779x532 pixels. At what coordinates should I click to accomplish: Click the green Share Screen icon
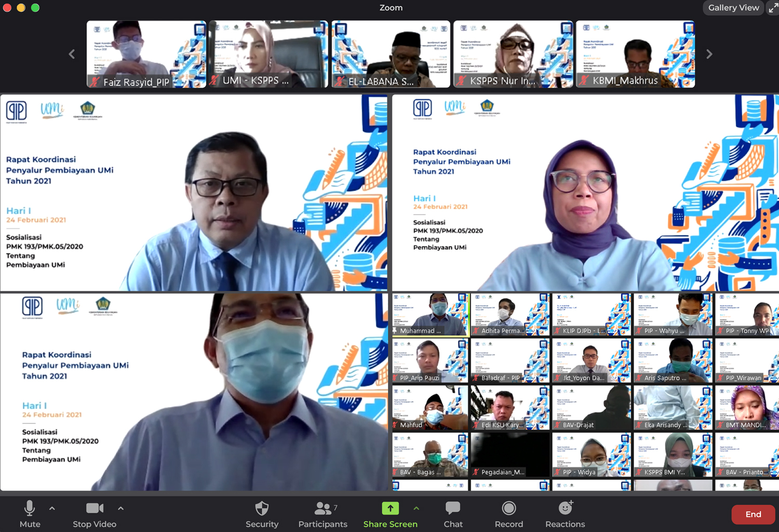pos(390,509)
